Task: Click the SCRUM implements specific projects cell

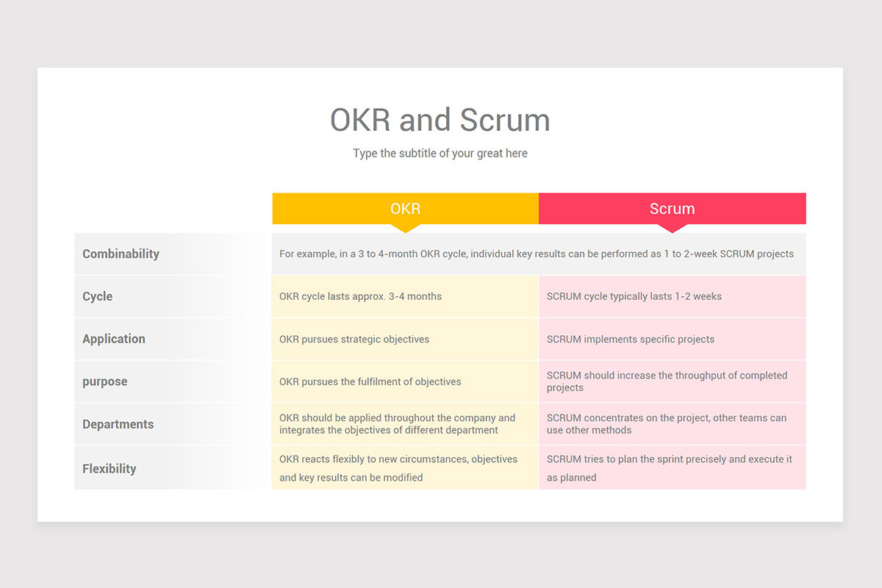Action: (x=672, y=339)
